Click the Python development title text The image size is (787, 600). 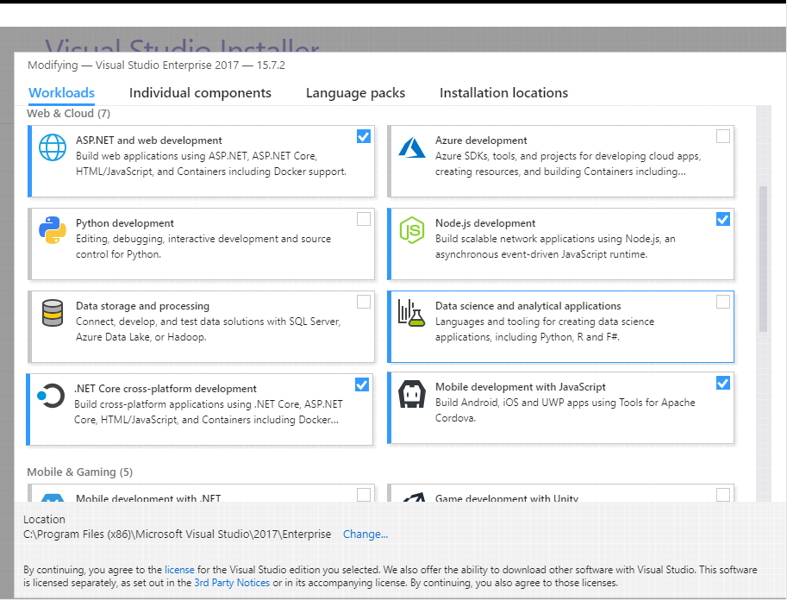click(124, 223)
